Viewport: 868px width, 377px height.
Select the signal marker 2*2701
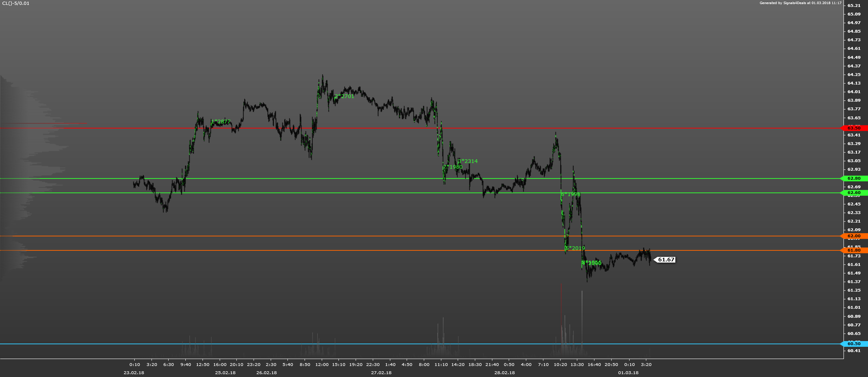pos(344,96)
